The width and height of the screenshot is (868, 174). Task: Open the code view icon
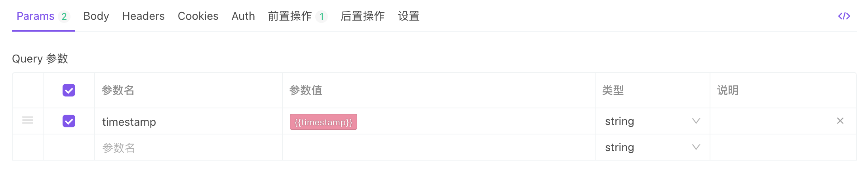[844, 16]
